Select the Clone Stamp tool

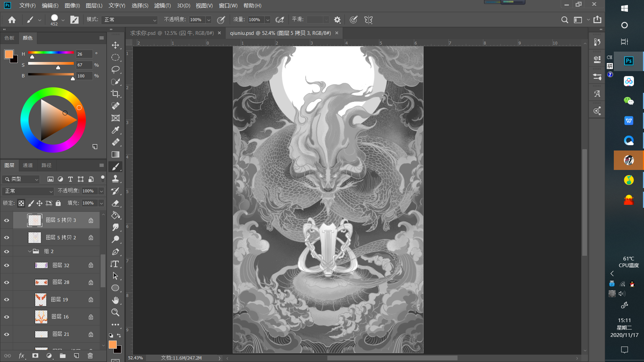point(115,179)
